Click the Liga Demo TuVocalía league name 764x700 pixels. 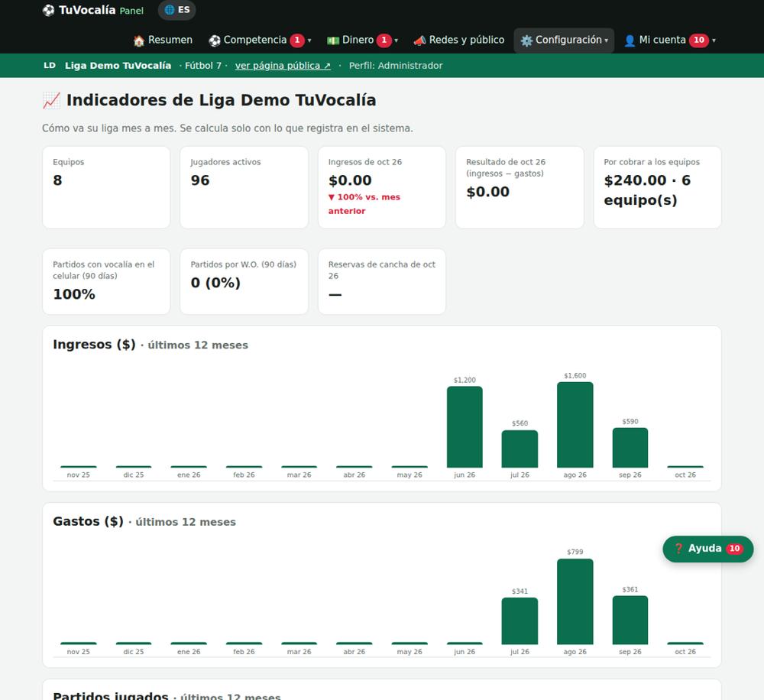[118, 66]
